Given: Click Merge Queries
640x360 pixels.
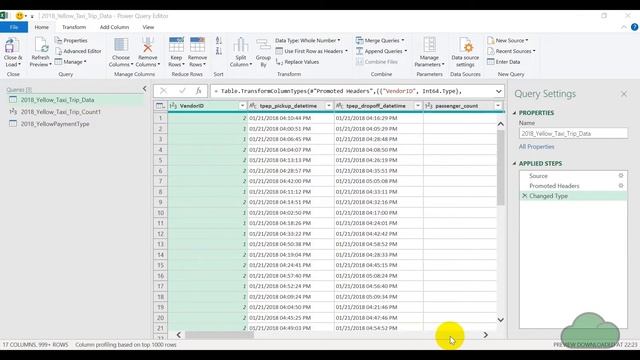Looking at the screenshot, I should click(x=380, y=40).
